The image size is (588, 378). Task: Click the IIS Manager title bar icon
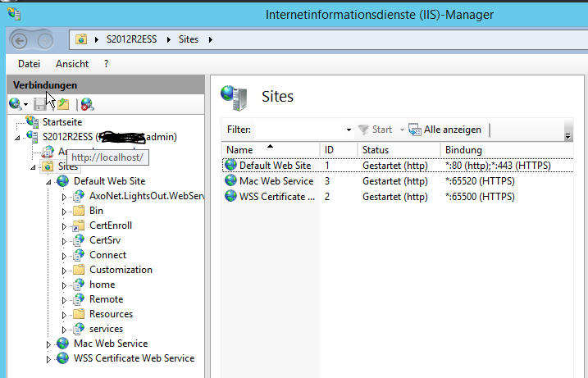click(x=14, y=14)
